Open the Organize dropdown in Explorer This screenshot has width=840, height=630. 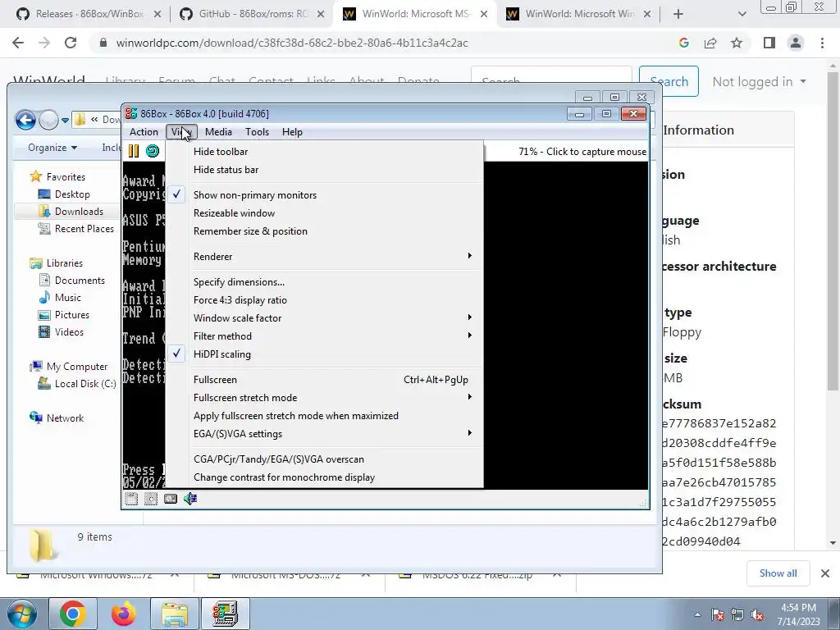[x=52, y=148]
